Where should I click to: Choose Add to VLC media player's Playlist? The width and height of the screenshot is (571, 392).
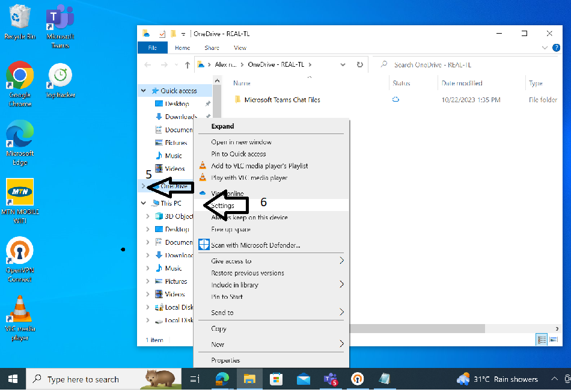point(271,166)
